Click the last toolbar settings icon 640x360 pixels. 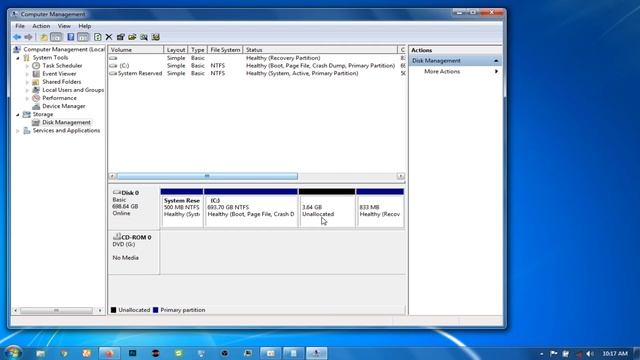tap(156, 37)
